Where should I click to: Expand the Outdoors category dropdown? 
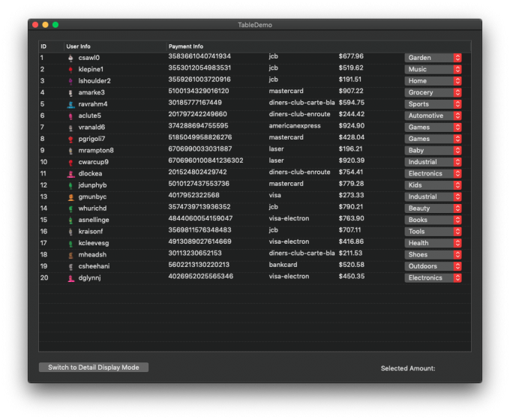click(433, 266)
